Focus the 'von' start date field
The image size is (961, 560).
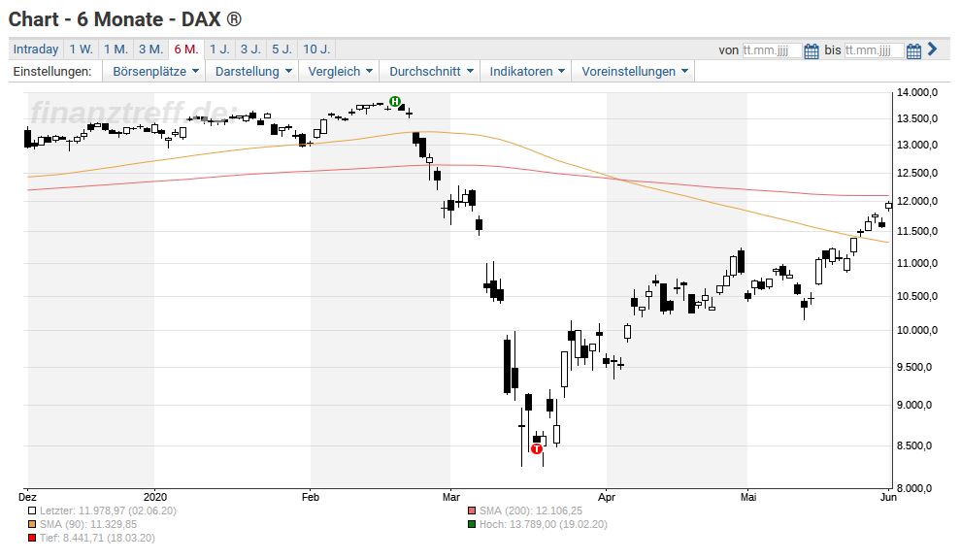click(x=772, y=50)
